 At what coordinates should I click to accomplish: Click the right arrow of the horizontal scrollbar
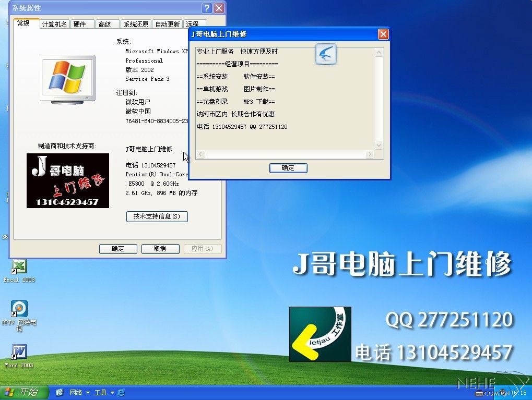tap(370, 154)
